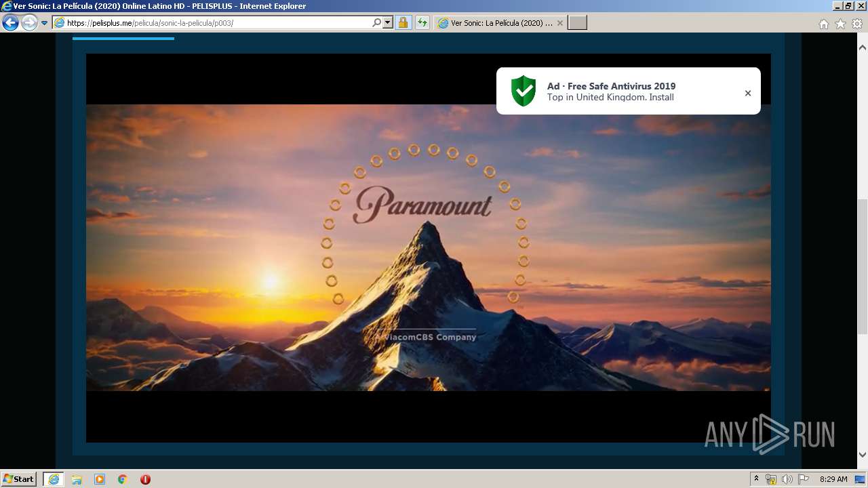Viewport: 868px width, 488px height.
Task: Open Favorites star icon
Action: click(840, 24)
